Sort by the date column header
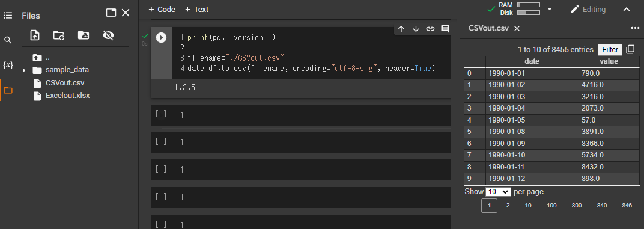 [x=532, y=61]
